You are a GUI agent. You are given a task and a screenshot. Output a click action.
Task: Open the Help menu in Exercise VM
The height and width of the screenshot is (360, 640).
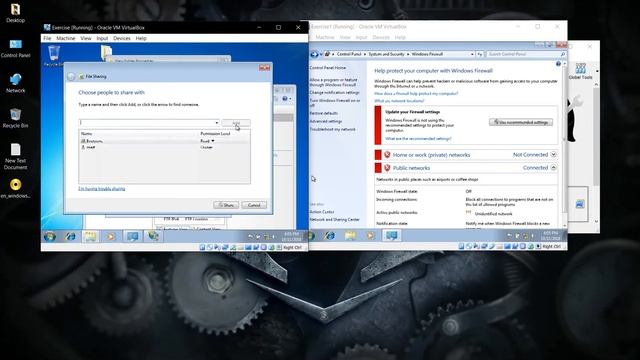pos(141,38)
